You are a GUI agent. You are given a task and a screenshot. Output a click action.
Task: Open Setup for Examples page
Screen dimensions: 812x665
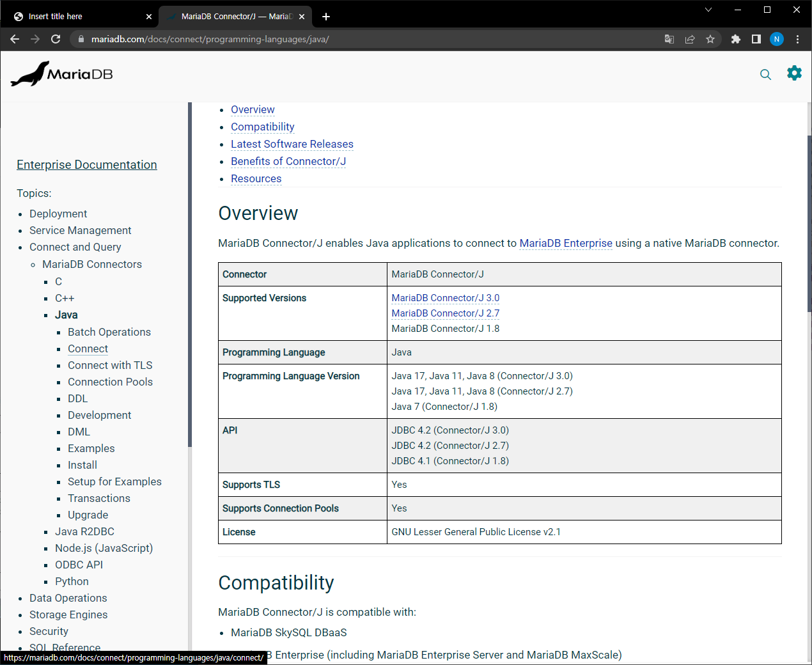pos(115,481)
